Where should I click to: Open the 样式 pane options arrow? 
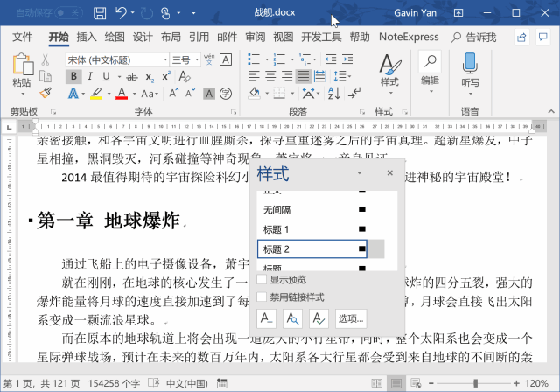[360, 173]
